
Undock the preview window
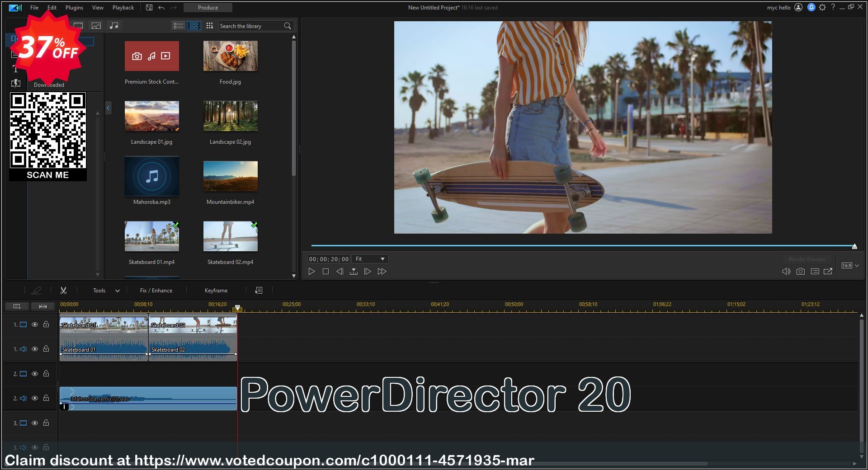pyautogui.click(x=828, y=272)
